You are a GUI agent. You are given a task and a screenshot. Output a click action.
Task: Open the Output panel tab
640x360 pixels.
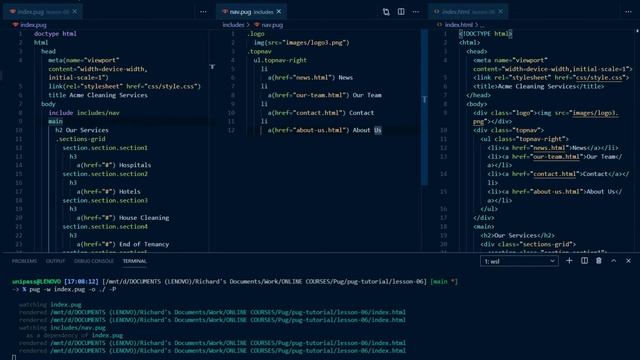[55, 261]
